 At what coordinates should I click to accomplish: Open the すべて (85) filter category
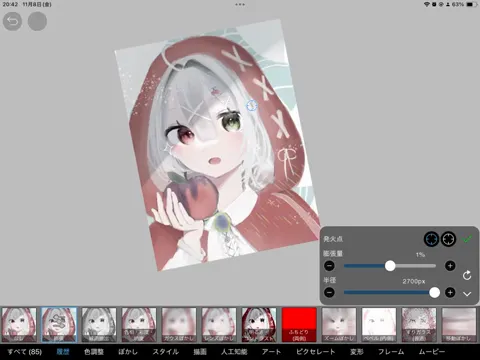tap(25, 352)
